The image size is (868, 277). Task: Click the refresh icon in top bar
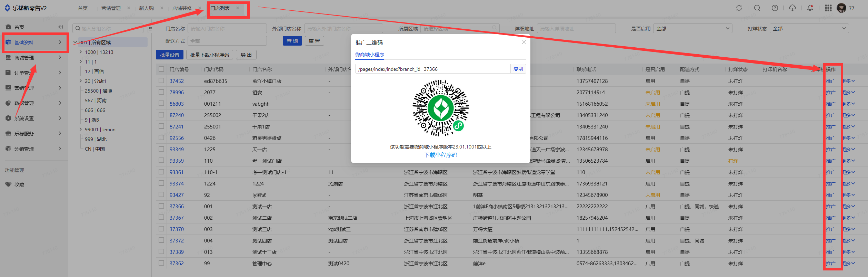(x=739, y=8)
